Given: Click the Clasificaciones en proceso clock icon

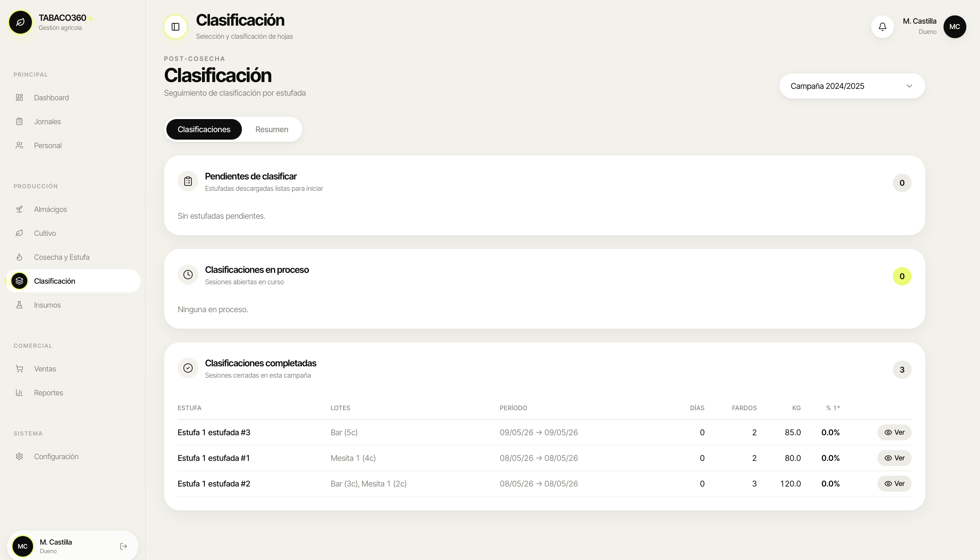Looking at the screenshot, I should 188,275.
